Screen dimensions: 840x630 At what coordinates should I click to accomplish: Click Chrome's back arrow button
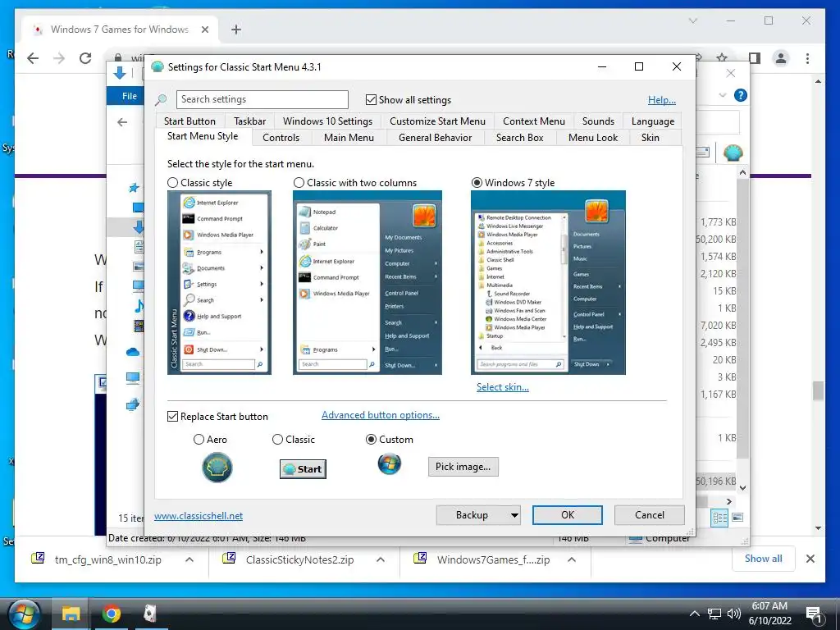pos(33,58)
